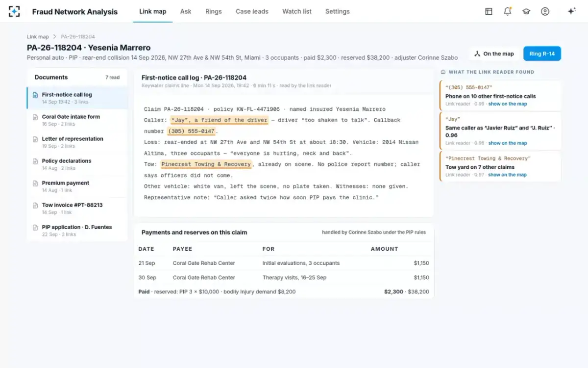Show the Jay caller finding on the map
Image resolution: width=588 pixels, height=368 pixels.
(508, 143)
